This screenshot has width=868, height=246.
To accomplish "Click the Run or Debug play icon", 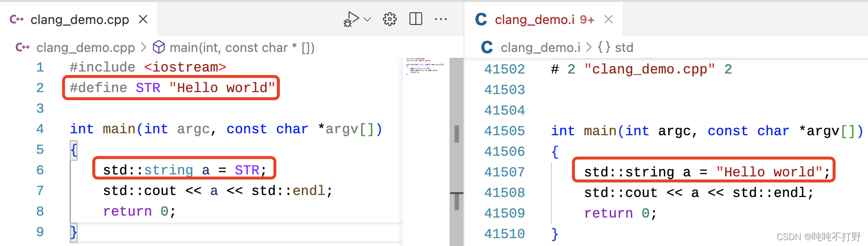I will coord(351,19).
